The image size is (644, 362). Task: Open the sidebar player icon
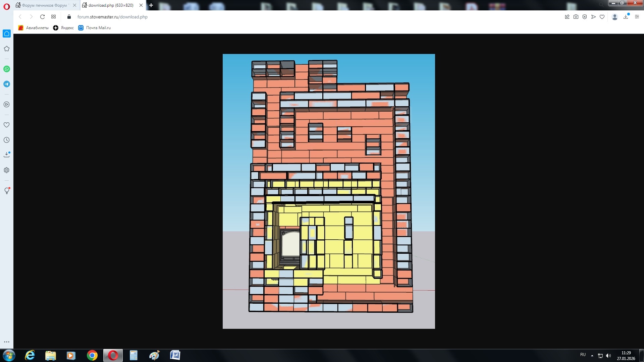point(7,105)
